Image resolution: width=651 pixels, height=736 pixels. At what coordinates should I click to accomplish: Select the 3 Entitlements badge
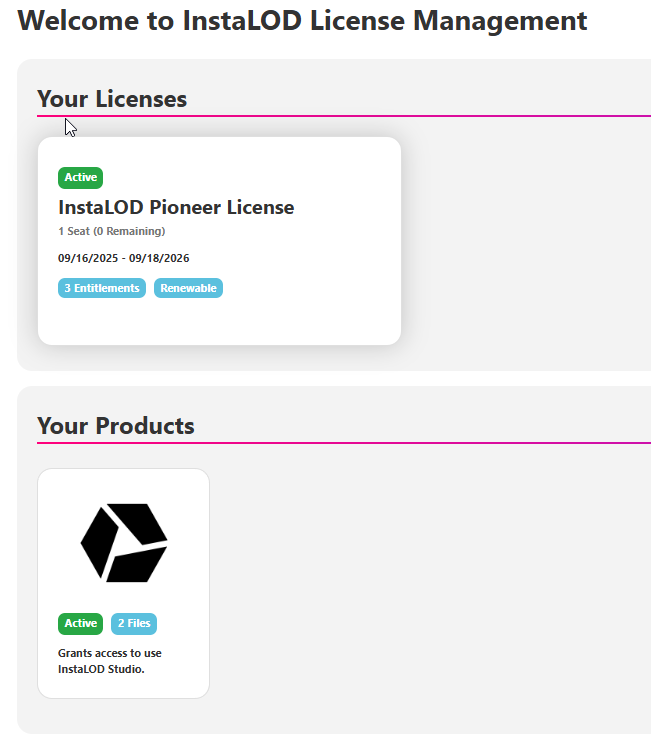pos(102,288)
